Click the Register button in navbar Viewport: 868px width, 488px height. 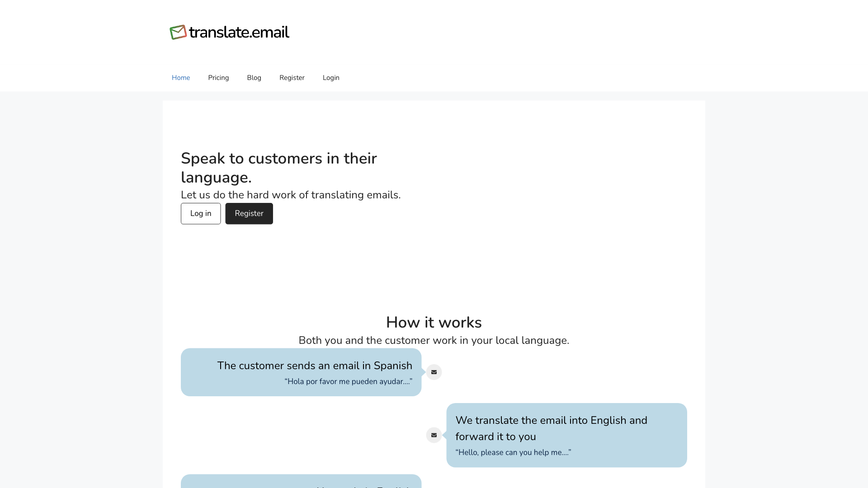[x=292, y=77]
